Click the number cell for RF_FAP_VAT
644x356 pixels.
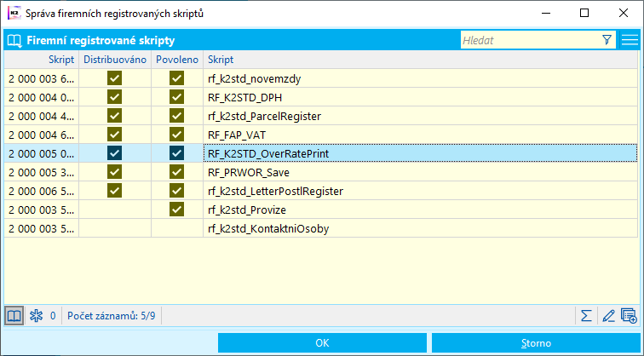[x=42, y=135]
